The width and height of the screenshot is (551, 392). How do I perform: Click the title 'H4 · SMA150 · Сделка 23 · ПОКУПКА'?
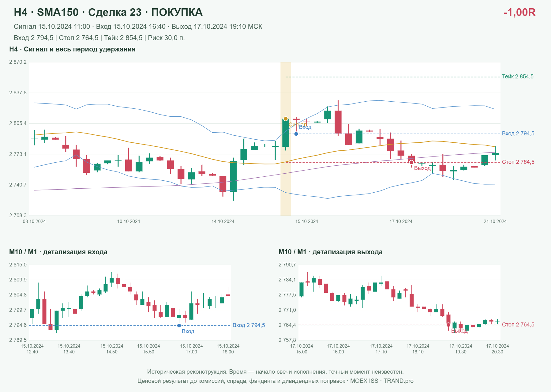(x=108, y=12)
